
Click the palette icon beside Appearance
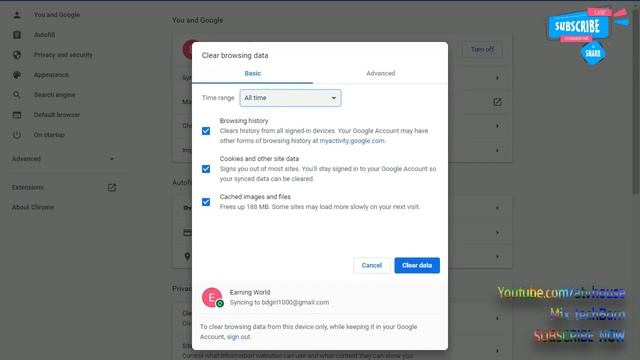[17, 75]
